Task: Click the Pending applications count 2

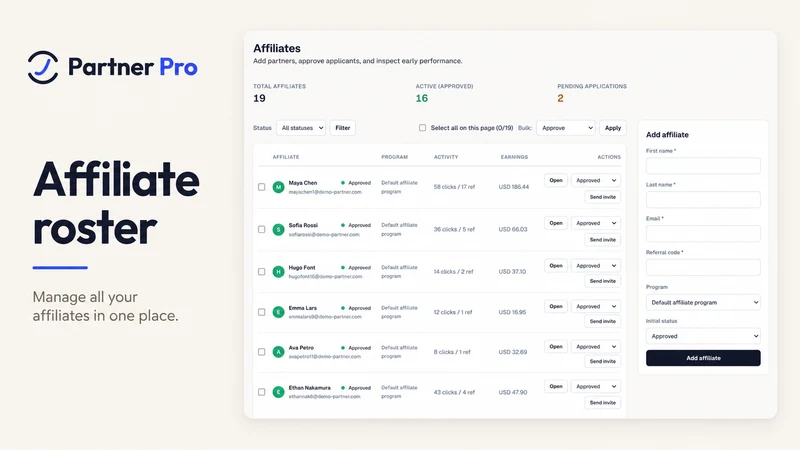Action: tap(560, 98)
